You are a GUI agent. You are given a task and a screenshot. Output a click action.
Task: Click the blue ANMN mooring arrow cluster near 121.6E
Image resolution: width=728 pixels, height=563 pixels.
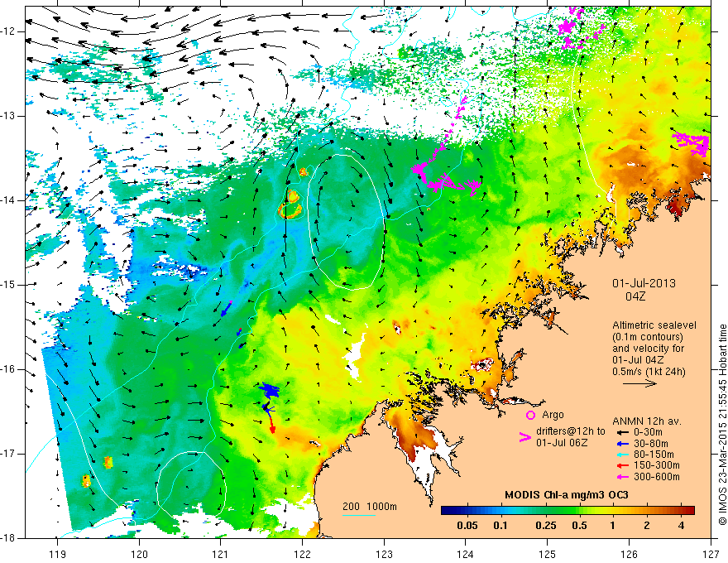click(268, 391)
